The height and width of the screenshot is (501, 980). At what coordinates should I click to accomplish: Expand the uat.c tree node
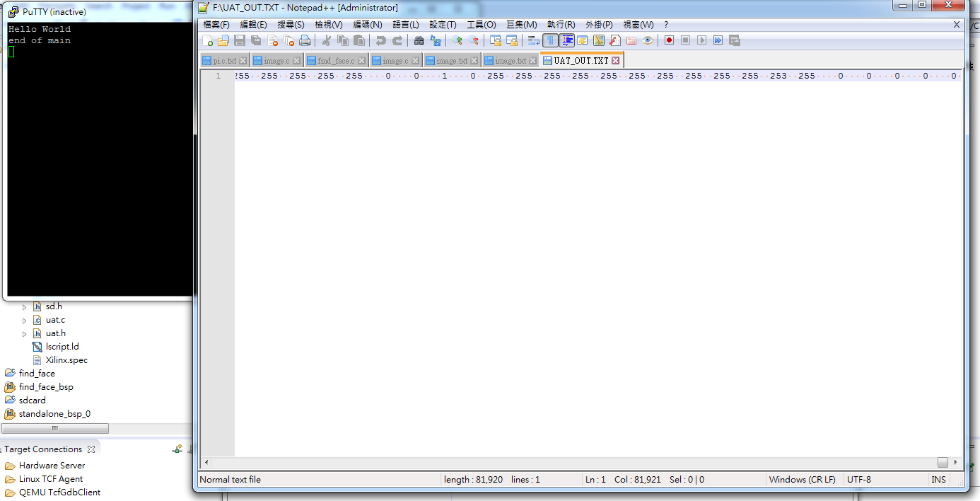pyautogui.click(x=24, y=321)
